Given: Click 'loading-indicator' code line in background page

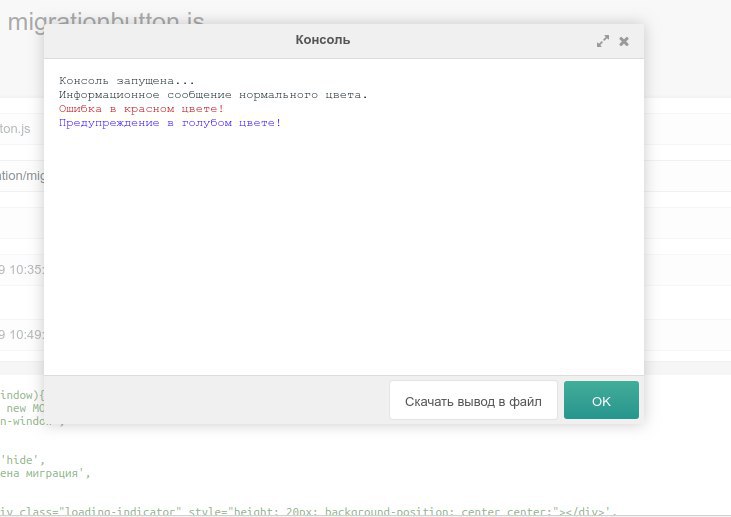Looking at the screenshot, I should tap(308, 511).
